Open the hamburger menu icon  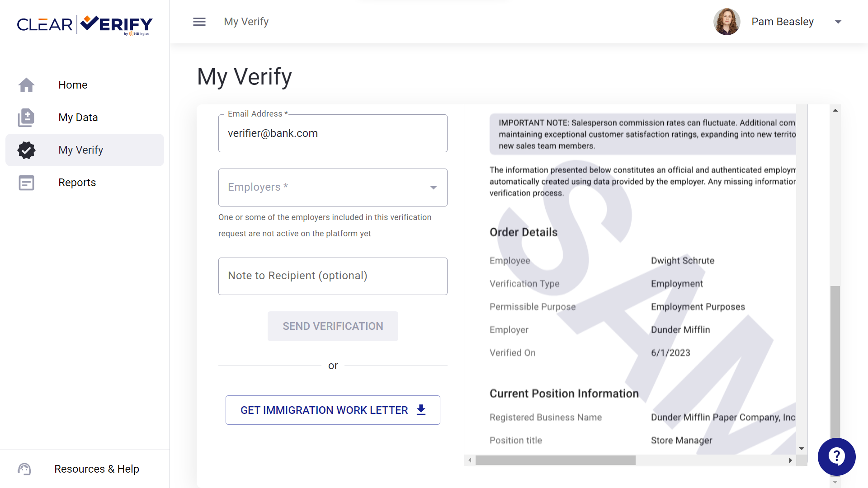199,22
